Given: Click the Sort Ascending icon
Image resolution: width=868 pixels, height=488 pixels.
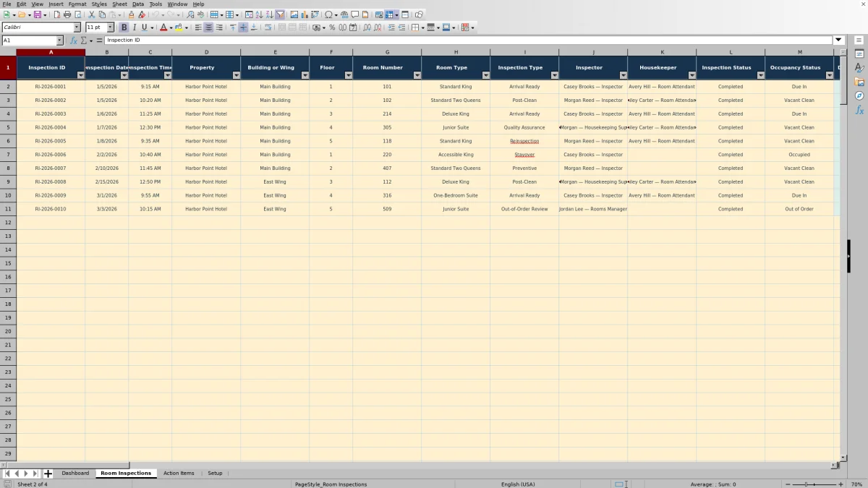Looking at the screenshot, I should point(259,14).
